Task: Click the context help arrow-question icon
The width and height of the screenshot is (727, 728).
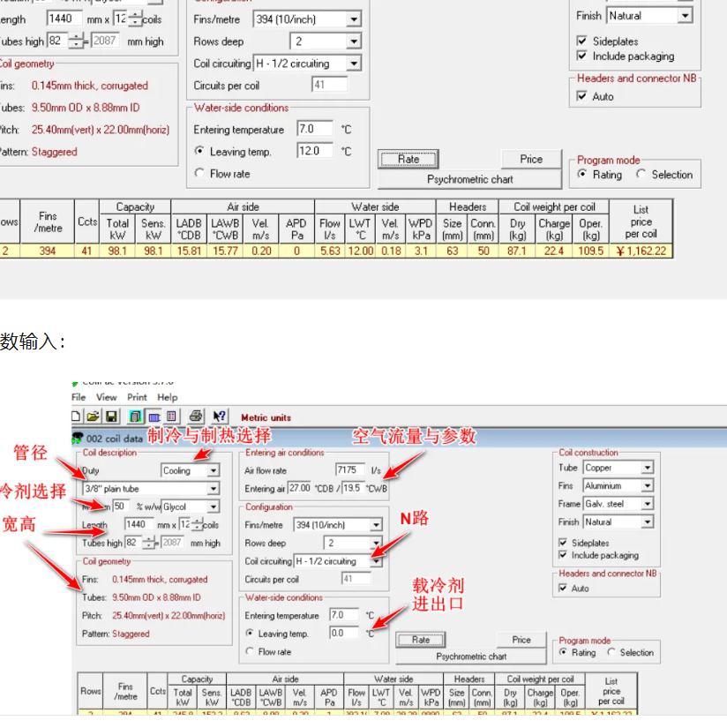Action: (220, 417)
